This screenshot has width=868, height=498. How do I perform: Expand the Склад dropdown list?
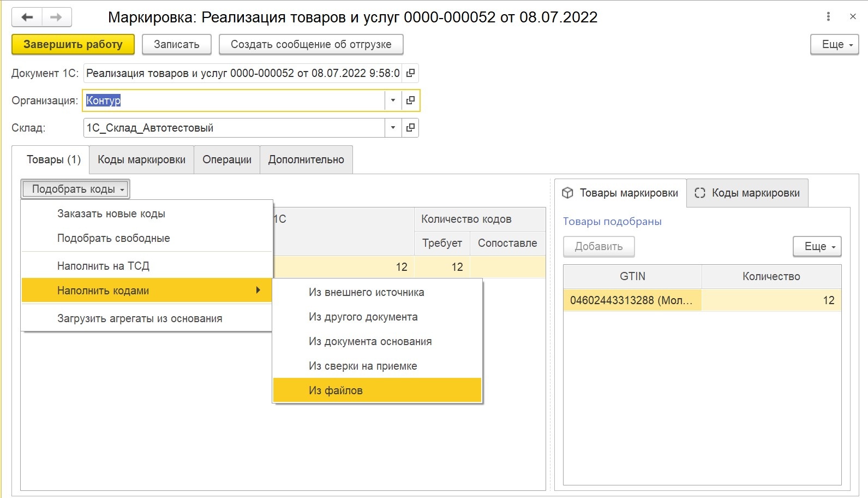coord(393,128)
